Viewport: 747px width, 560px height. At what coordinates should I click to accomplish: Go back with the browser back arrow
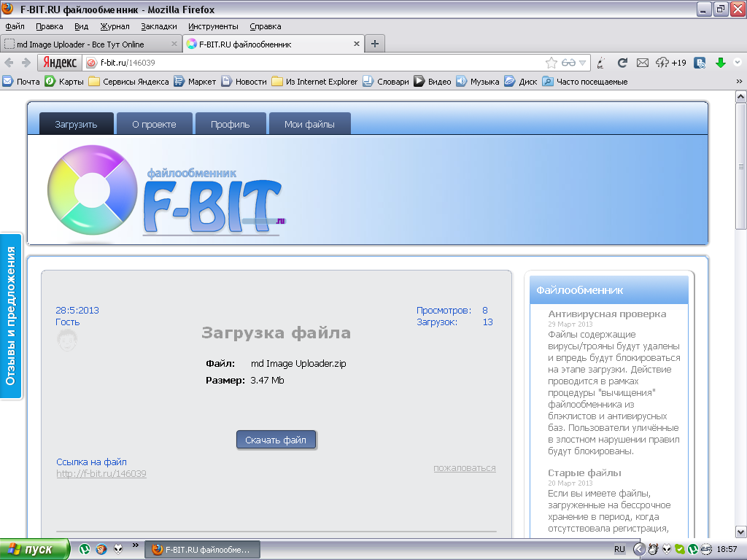point(9,63)
